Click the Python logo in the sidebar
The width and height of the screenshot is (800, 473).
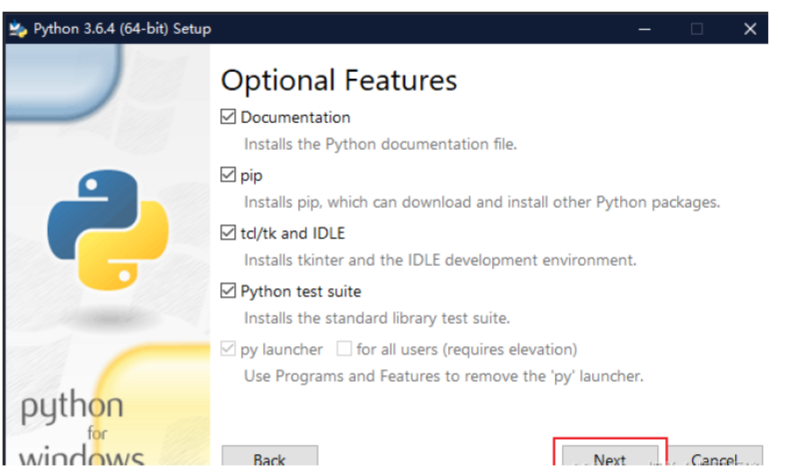[108, 230]
